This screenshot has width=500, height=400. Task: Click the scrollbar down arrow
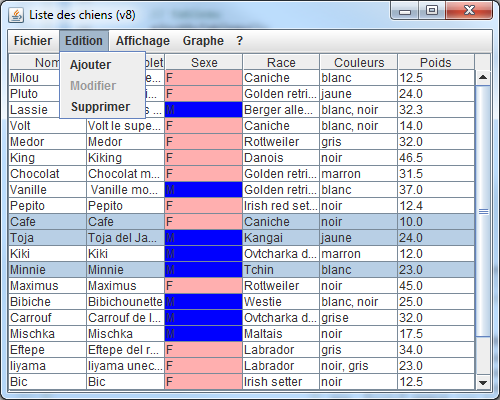[x=483, y=382]
